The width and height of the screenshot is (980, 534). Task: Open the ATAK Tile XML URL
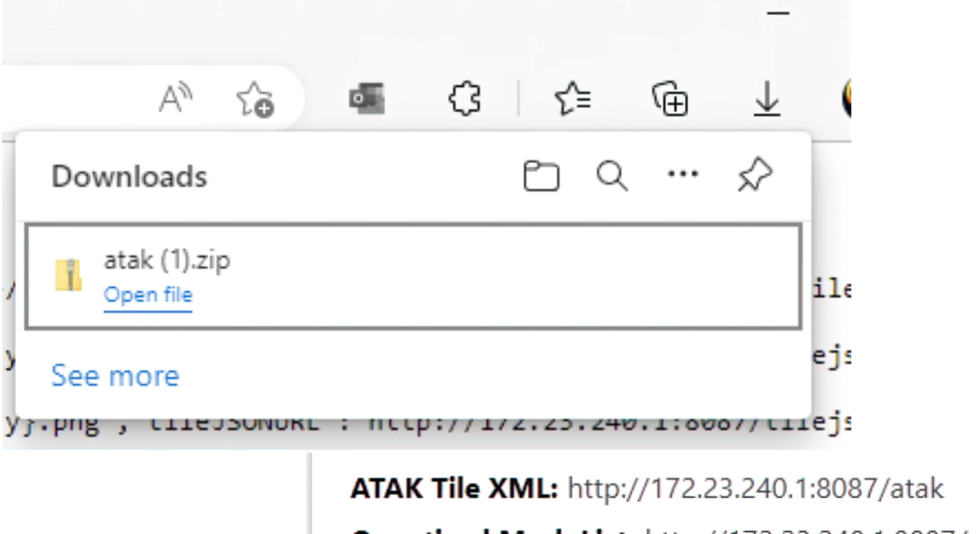pyautogui.click(x=755, y=488)
